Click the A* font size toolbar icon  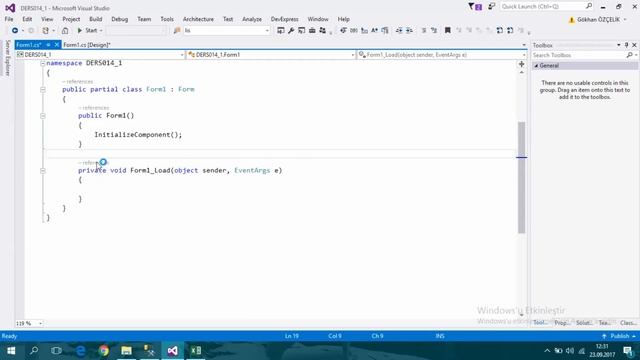[x=374, y=31]
